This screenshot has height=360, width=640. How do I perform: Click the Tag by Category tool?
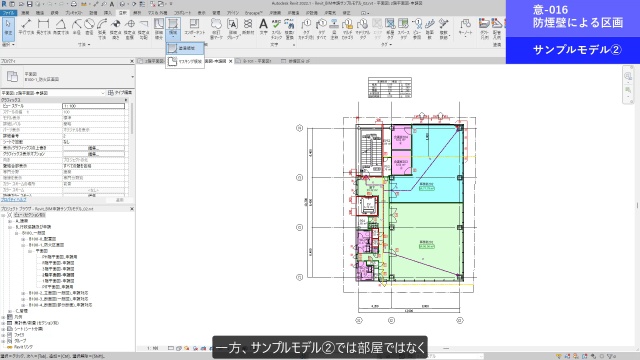pos(306,29)
